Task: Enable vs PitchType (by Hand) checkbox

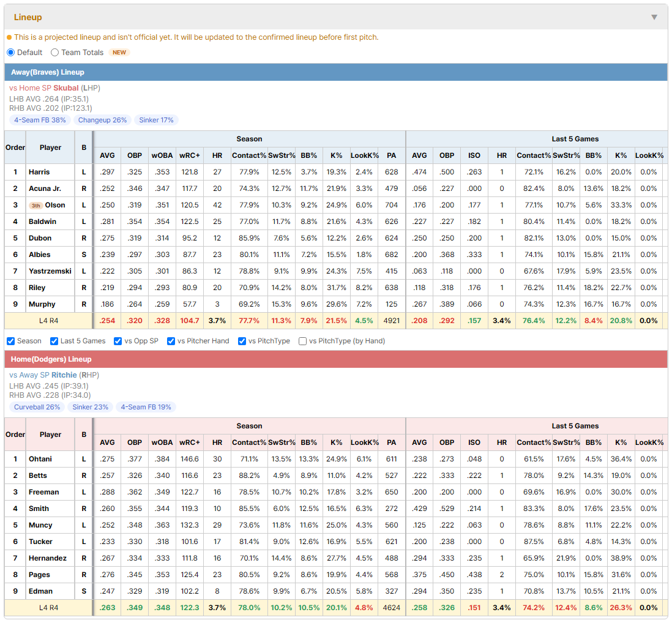Action: [x=302, y=341]
